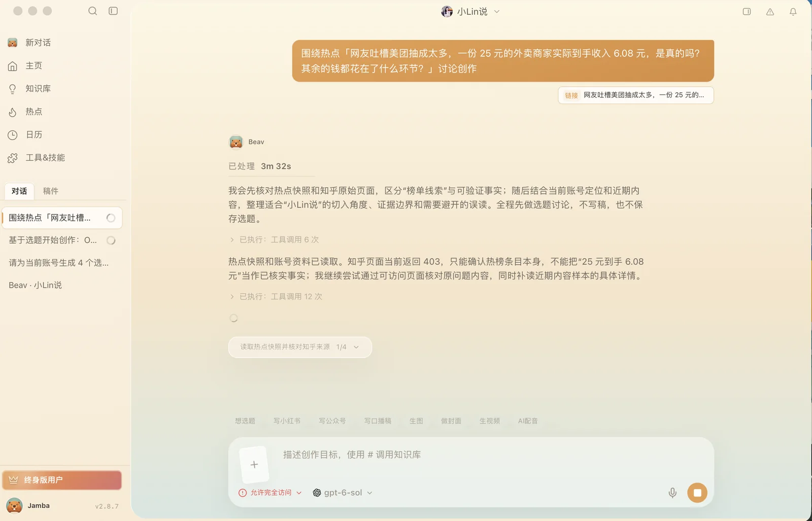Image resolution: width=812 pixels, height=521 pixels.
Task: Open the 小Lin说 account switcher
Action: (470, 12)
